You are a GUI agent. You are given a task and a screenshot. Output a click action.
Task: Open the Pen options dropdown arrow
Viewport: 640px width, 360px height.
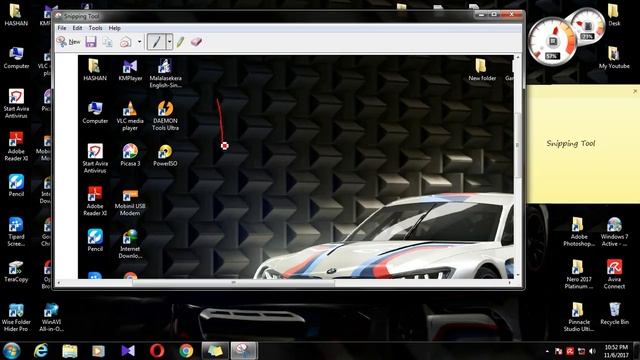point(169,42)
